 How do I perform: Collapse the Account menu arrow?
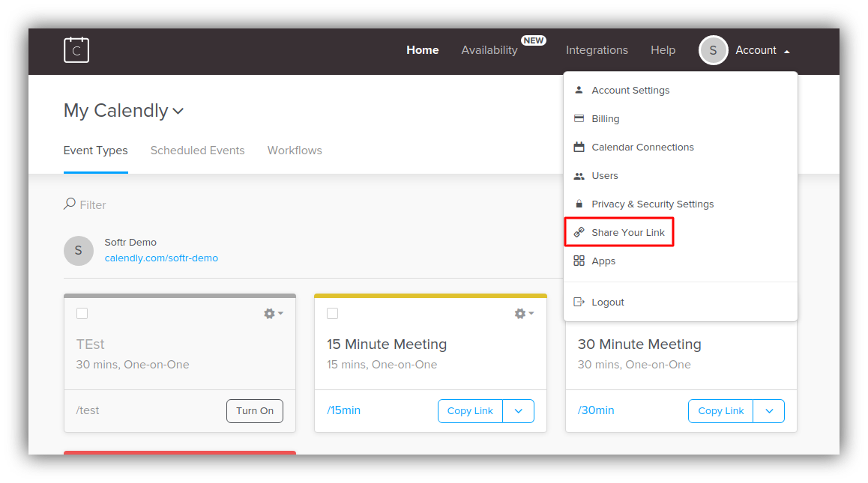point(786,52)
